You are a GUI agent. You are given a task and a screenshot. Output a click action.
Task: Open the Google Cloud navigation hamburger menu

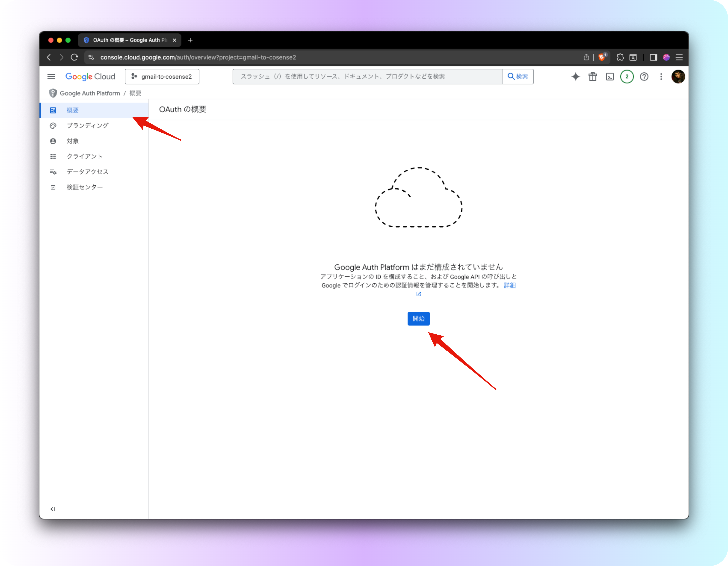[x=51, y=77]
